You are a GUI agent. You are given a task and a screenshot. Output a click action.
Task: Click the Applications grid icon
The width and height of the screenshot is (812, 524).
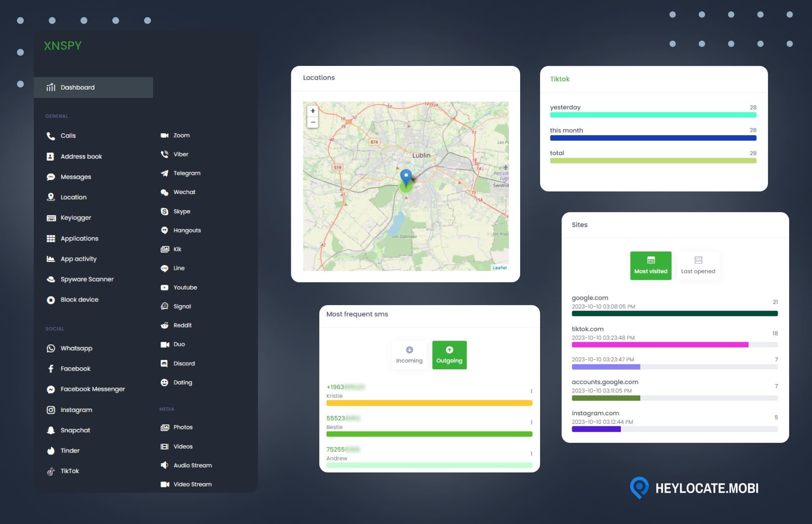click(x=51, y=238)
